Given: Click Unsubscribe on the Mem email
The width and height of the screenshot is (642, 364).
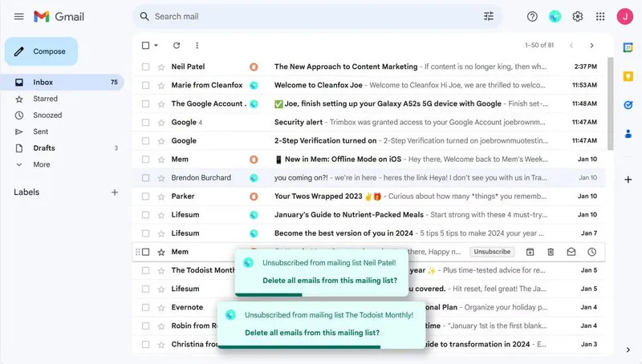Looking at the screenshot, I should tap(492, 252).
